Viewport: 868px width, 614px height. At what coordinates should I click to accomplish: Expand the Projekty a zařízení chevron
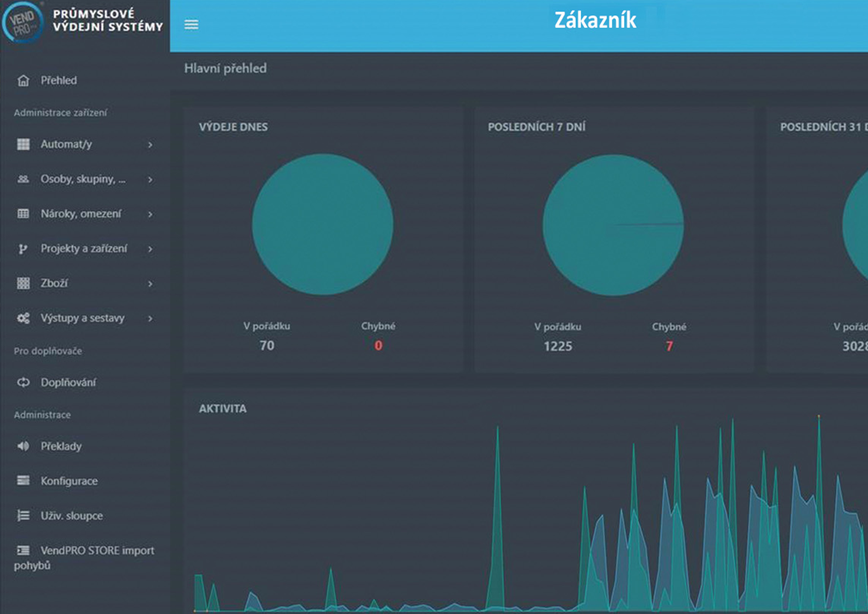pyautogui.click(x=150, y=249)
